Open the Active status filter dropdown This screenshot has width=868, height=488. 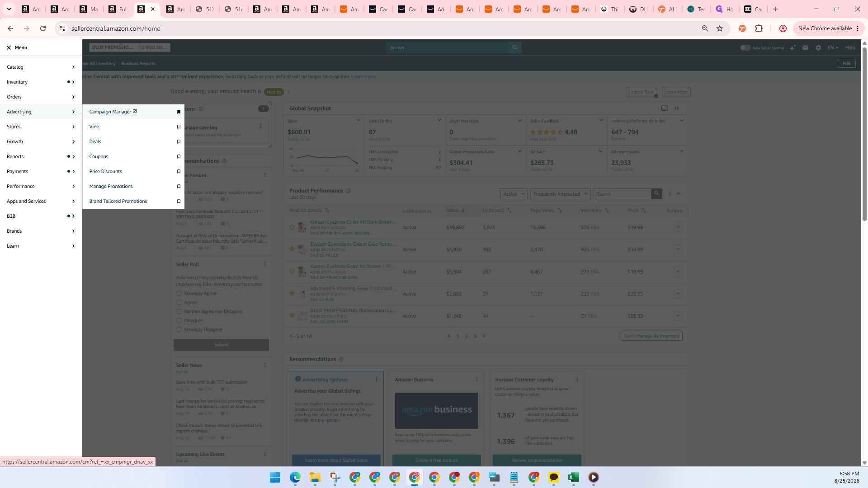click(514, 194)
